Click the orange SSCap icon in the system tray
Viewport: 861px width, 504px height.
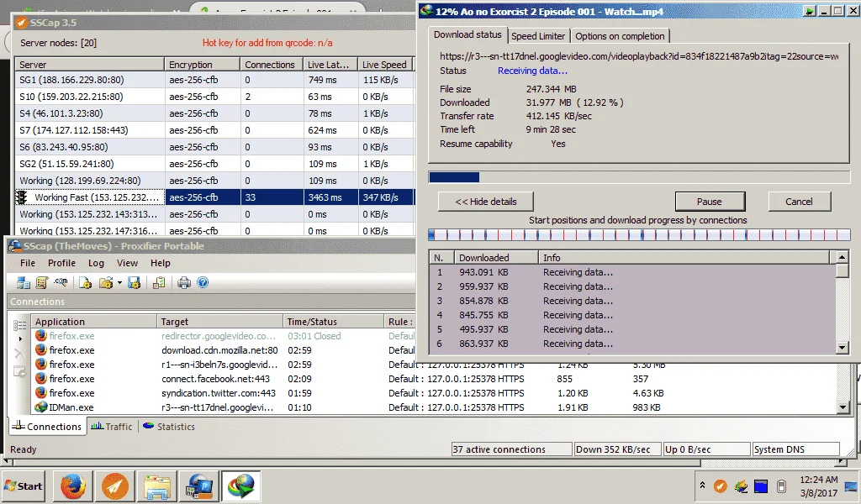[721, 486]
